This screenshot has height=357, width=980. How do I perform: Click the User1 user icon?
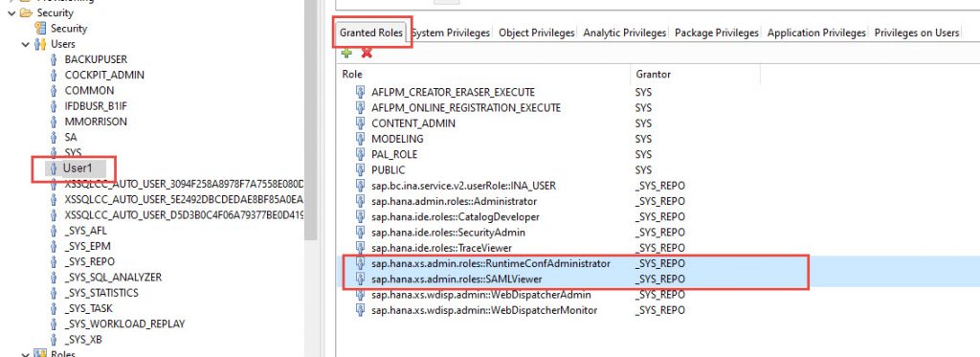(x=54, y=168)
